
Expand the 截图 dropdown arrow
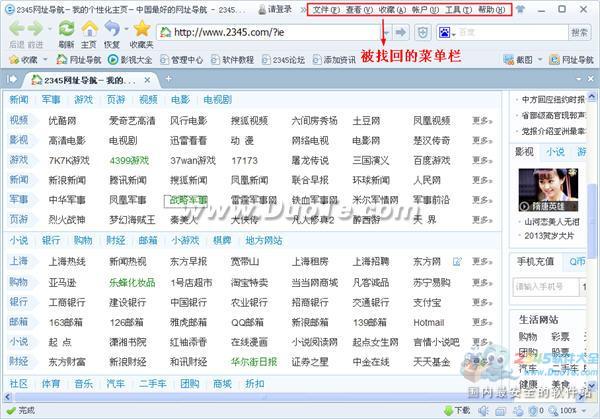tap(540, 60)
